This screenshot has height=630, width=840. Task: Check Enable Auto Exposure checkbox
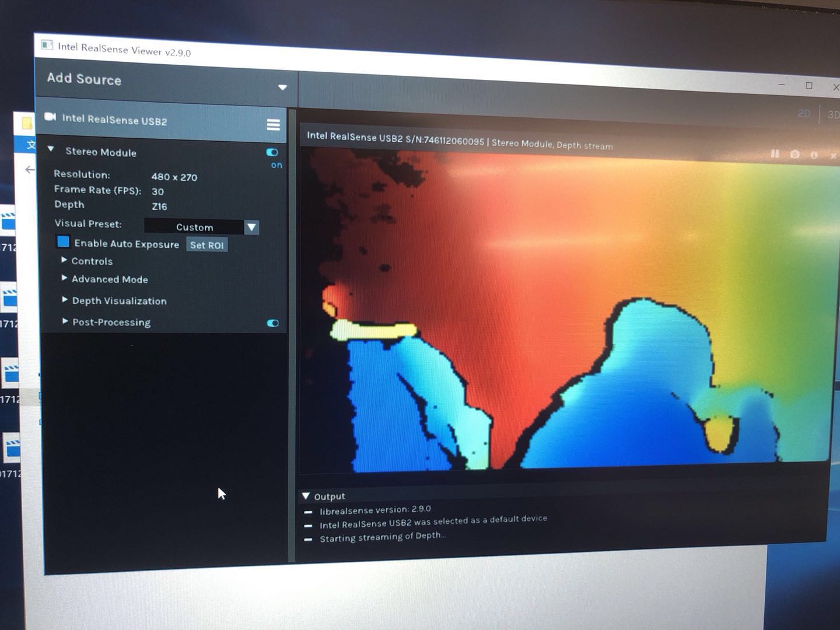(63, 242)
